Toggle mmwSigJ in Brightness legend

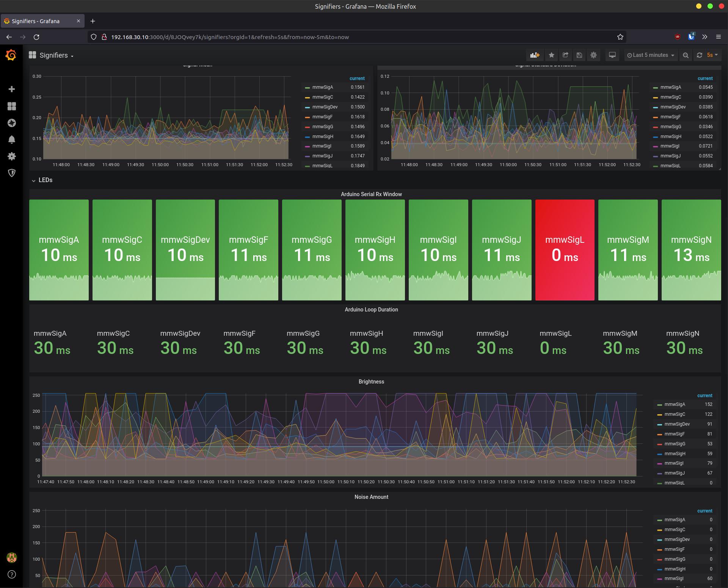pos(675,473)
